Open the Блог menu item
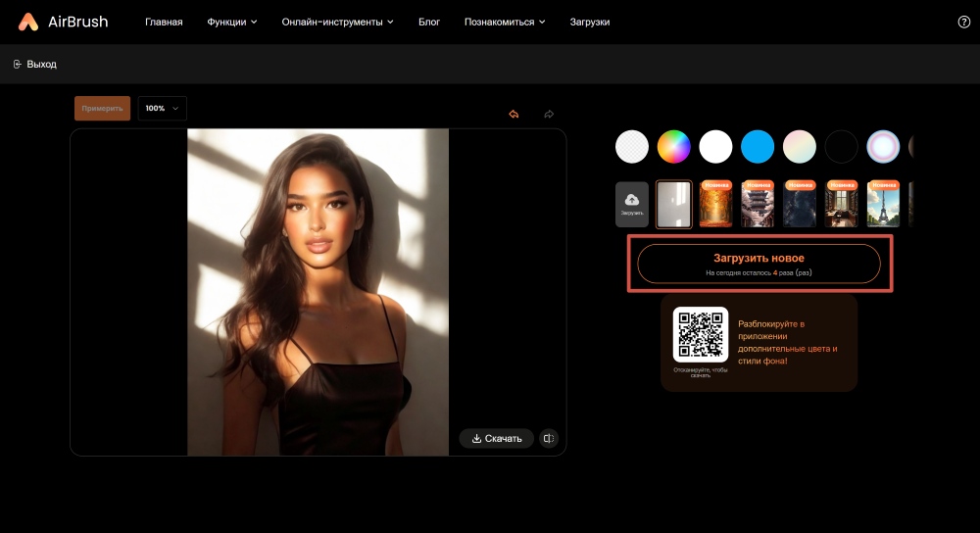980x533 pixels. [x=429, y=22]
